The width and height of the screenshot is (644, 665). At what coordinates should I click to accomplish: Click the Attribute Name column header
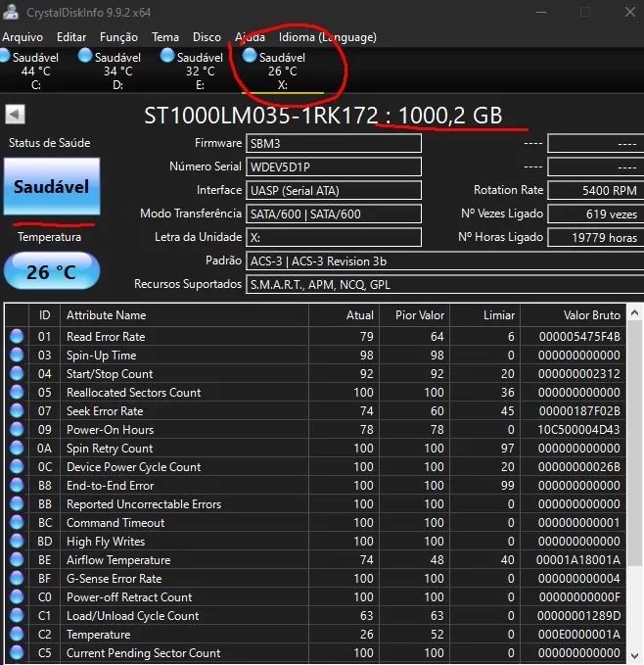[x=184, y=315]
